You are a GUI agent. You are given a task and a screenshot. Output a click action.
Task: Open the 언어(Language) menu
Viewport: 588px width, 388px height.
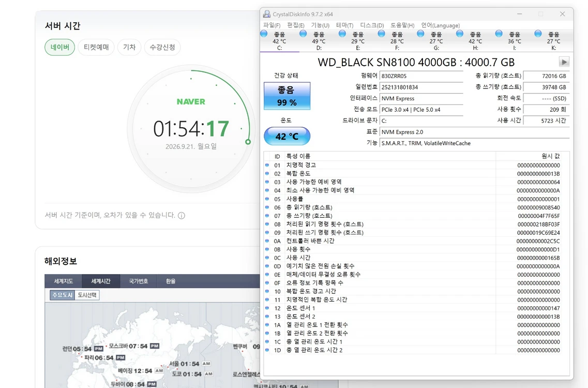pos(440,25)
